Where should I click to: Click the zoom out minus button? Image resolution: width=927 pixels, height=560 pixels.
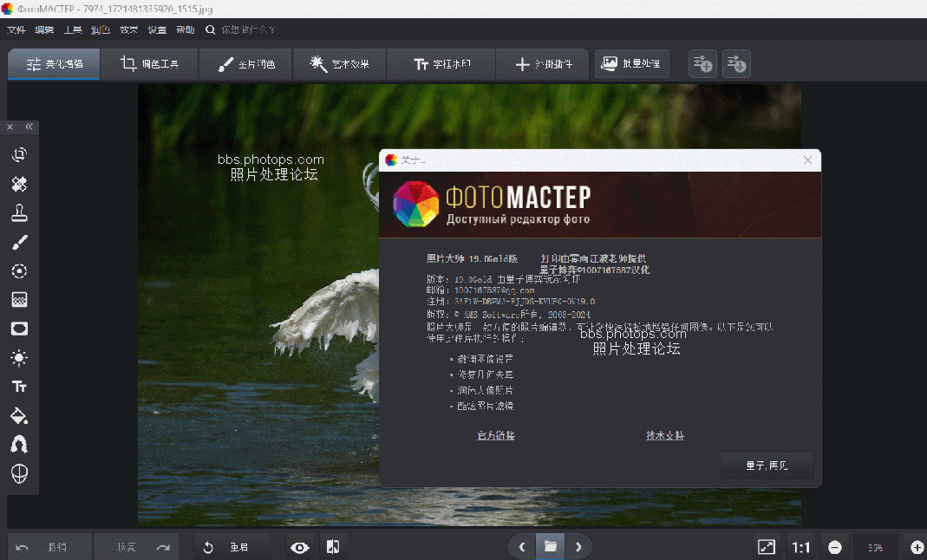click(834, 547)
